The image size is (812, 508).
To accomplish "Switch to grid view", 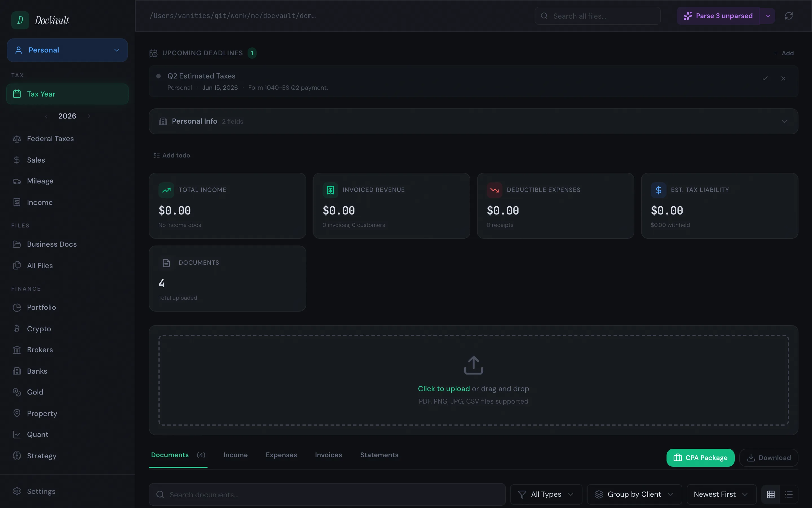I will (x=771, y=494).
